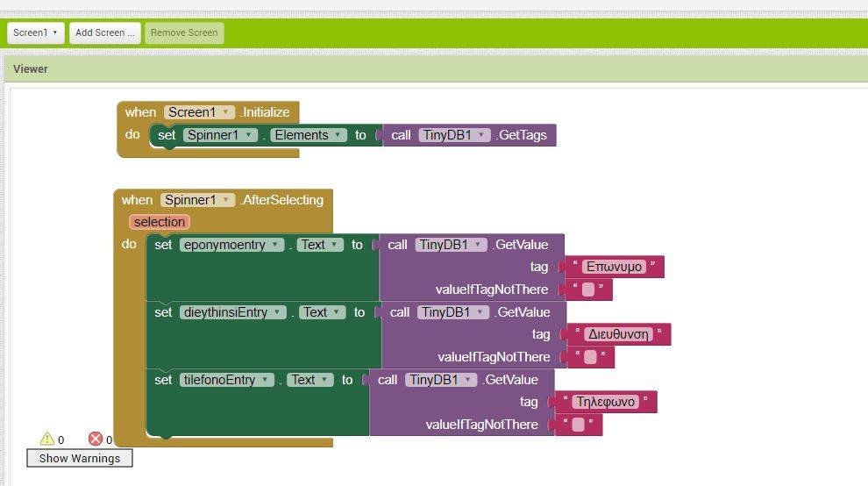Edit empty valueIfTagNotThere text under Διευθυνση
868x486 pixels.
click(x=591, y=357)
